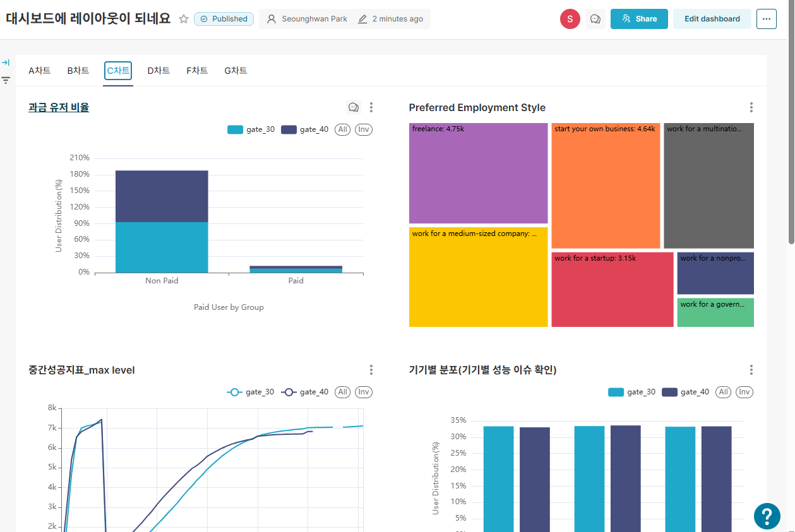Click the Share button
The image size is (795, 532).
click(639, 19)
